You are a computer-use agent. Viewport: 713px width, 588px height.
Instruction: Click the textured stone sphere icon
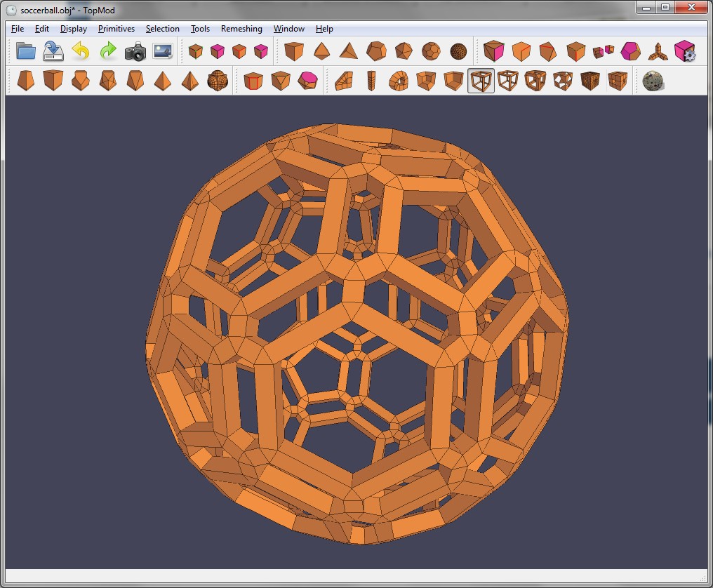coord(653,81)
